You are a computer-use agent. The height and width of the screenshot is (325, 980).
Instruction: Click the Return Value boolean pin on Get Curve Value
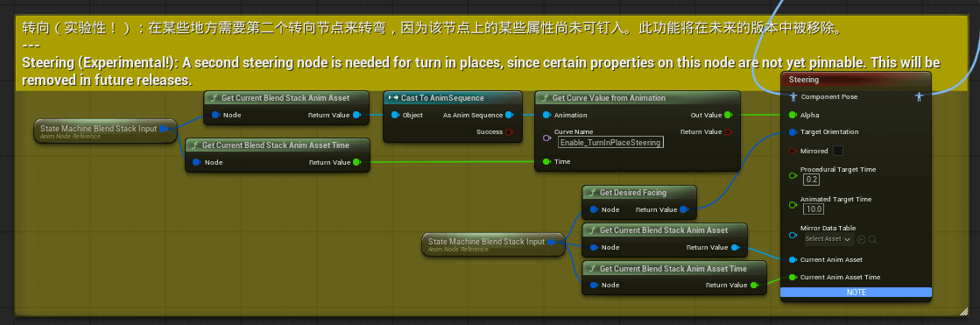pyautogui.click(x=728, y=132)
